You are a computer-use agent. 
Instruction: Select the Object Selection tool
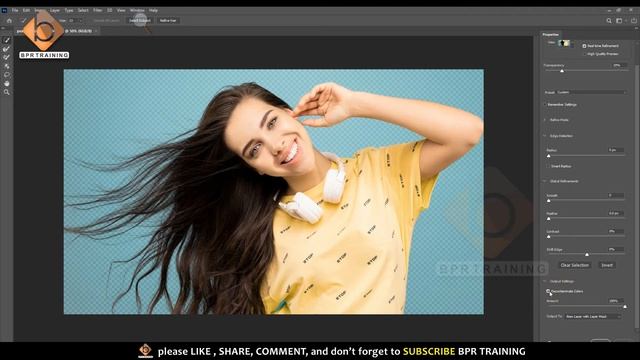[7, 66]
